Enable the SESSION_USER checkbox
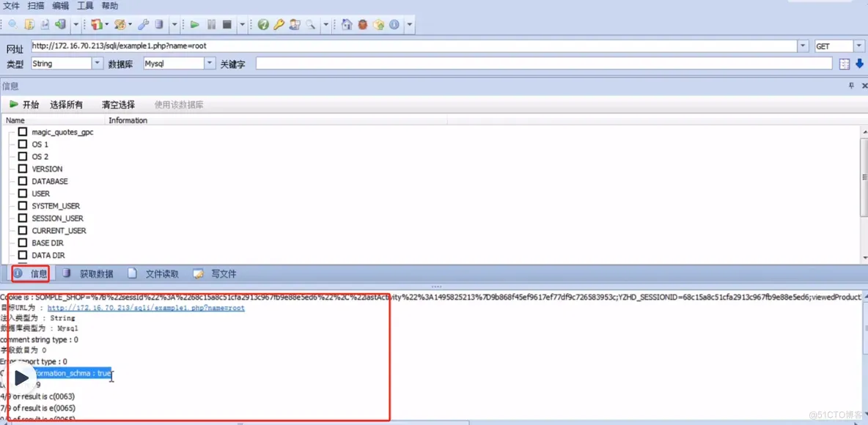 pos(23,218)
